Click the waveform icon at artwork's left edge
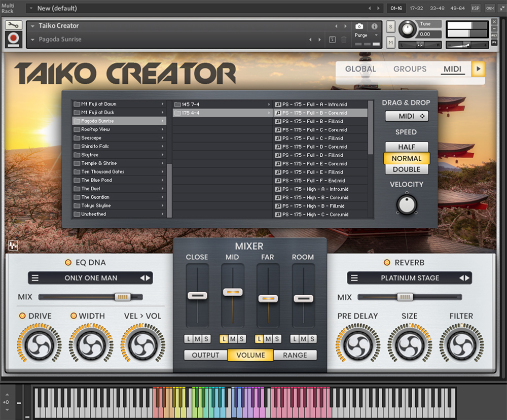 [x=13, y=246]
